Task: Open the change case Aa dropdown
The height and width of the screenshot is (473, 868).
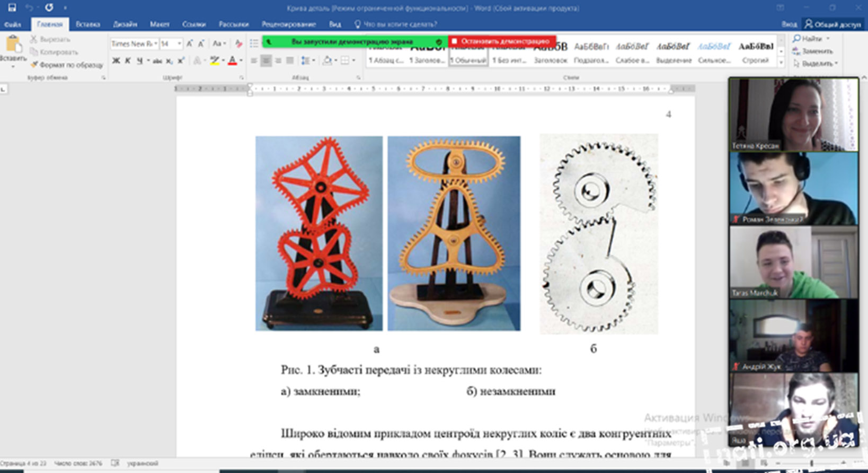Action: coord(218,43)
